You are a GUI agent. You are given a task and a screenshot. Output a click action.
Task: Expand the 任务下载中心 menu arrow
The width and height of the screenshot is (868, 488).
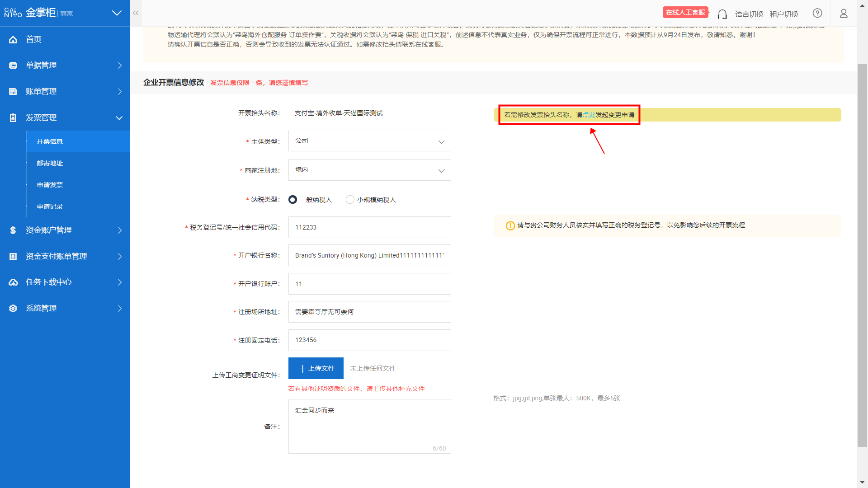click(x=120, y=282)
